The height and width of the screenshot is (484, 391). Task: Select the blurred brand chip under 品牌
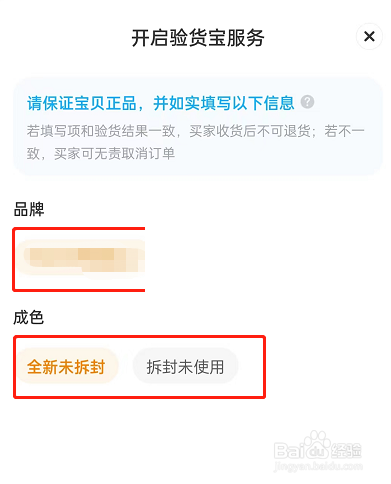coord(82,258)
